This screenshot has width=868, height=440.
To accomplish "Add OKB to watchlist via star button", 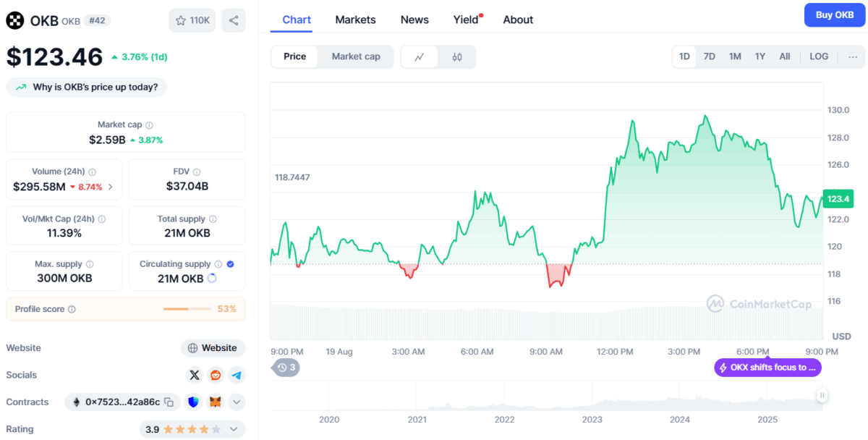I will [192, 20].
